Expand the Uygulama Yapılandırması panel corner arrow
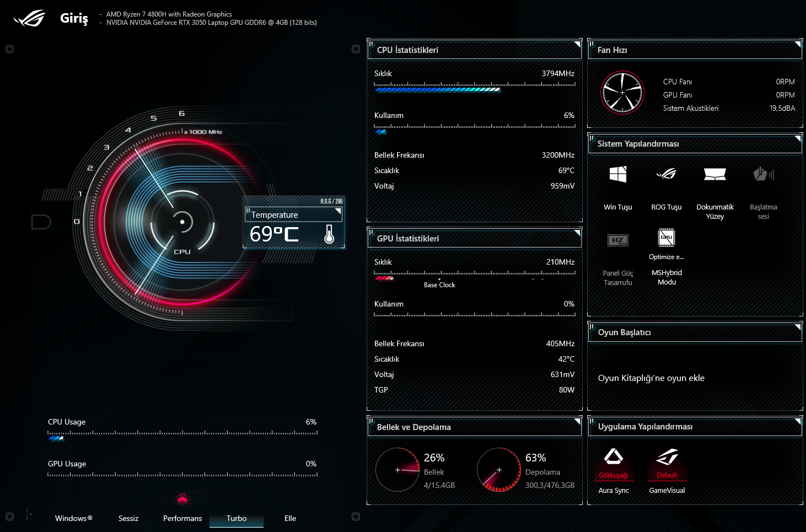The image size is (806, 532). tap(798, 421)
